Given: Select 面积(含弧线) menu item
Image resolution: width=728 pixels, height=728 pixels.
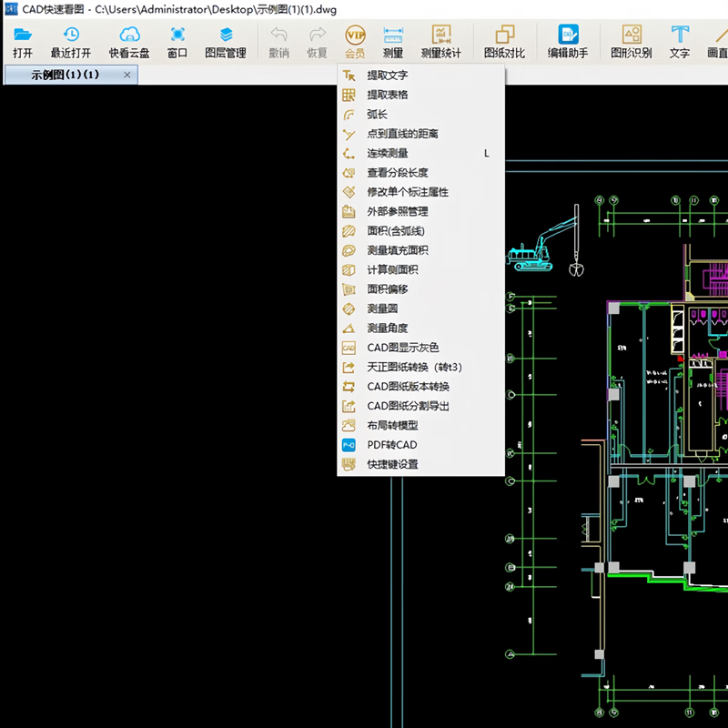Looking at the screenshot, I should click(395, 231).
